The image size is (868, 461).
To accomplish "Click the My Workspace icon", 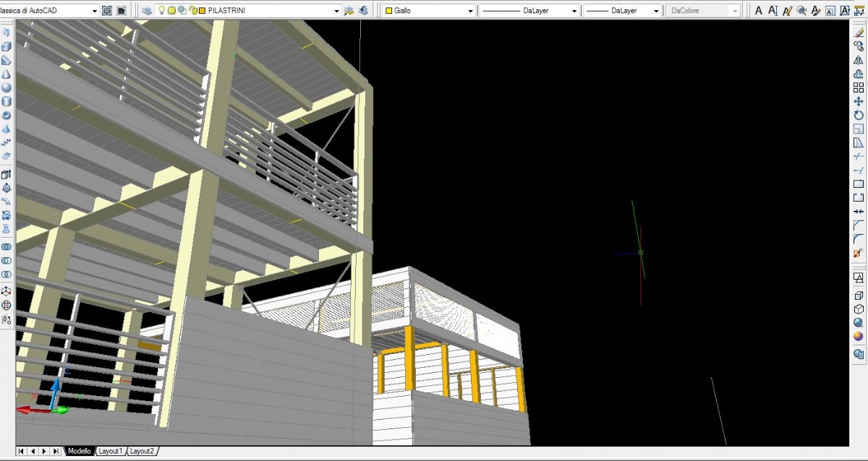I will [121, 11].
